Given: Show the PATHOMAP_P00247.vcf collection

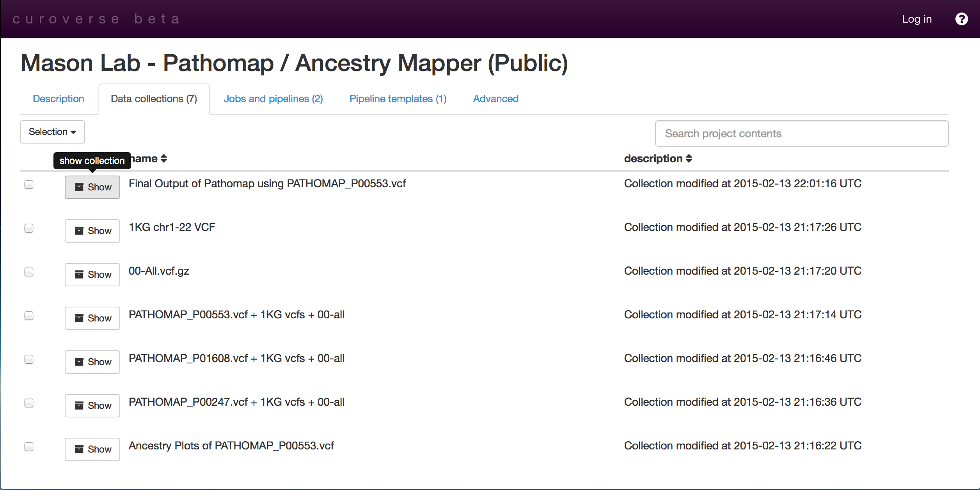Looking at the screenshot, I should click(92, 405).
